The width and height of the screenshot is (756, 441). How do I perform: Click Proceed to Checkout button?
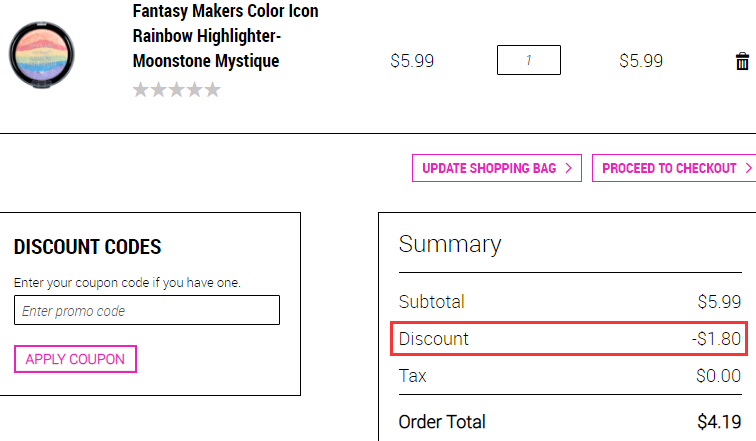[x=675, y=168]
